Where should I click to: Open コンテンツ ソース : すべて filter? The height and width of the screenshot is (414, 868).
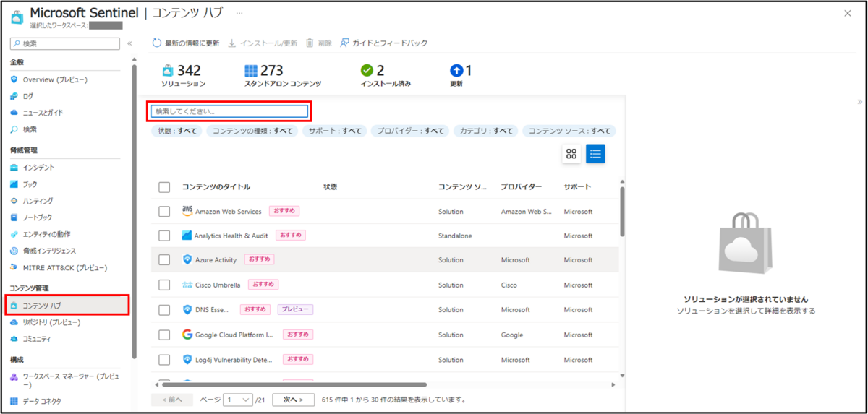coord(569,131)
